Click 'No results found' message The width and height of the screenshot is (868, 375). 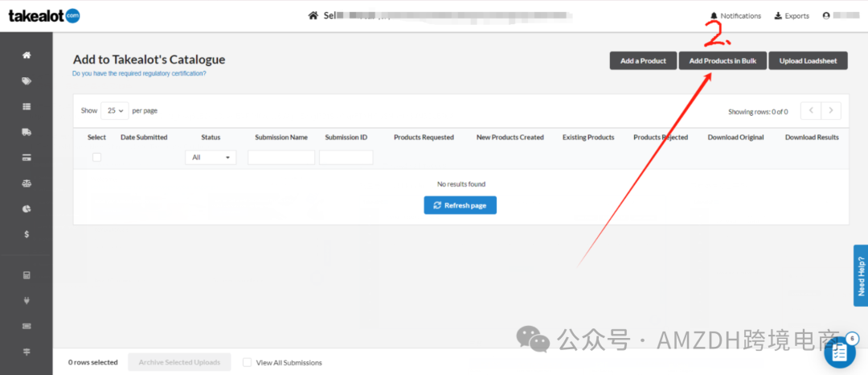(x=461, y=184)
